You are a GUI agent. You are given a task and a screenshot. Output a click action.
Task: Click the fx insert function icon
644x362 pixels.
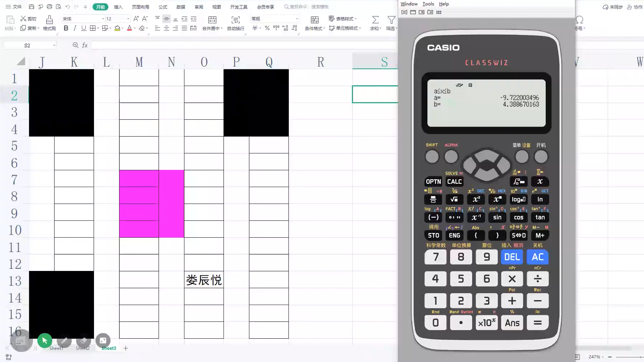click(x=85, y=45)
